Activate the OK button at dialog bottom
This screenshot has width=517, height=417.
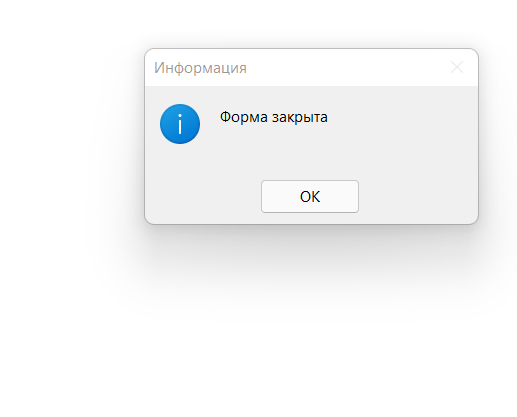coord(310,196)
